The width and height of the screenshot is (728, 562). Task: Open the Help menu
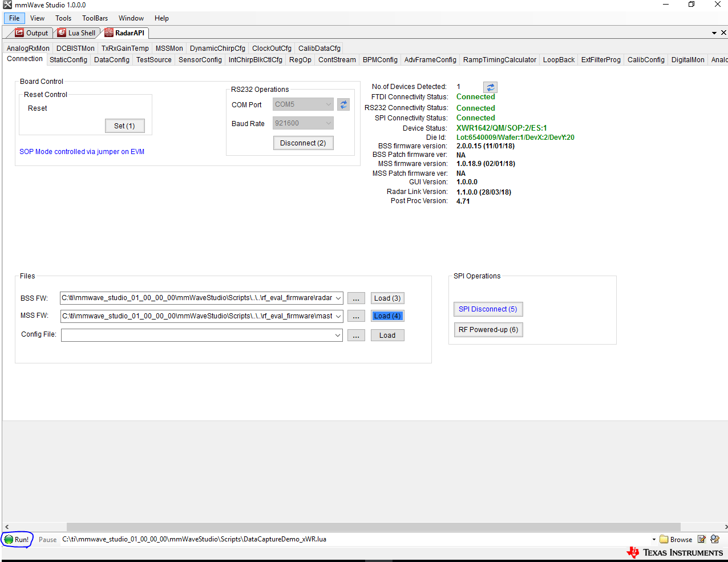[x=161, y=18]
